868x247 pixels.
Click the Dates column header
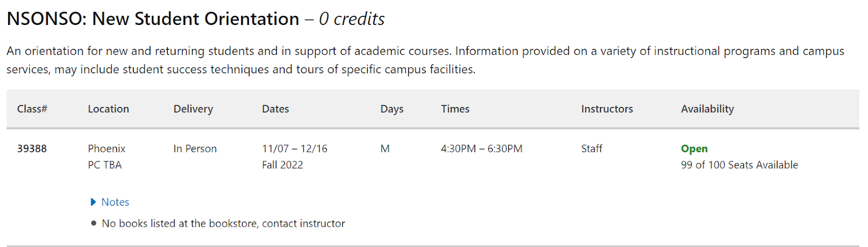(276, 109)
